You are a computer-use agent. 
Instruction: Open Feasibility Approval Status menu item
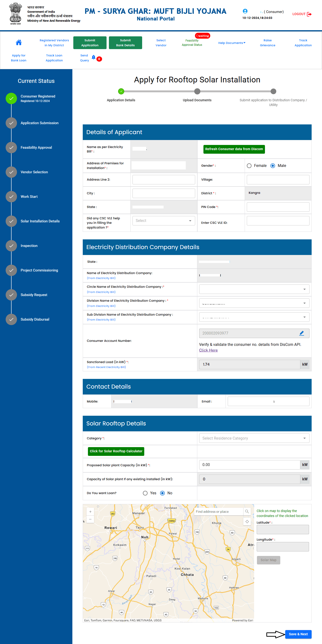pos(192,43)
